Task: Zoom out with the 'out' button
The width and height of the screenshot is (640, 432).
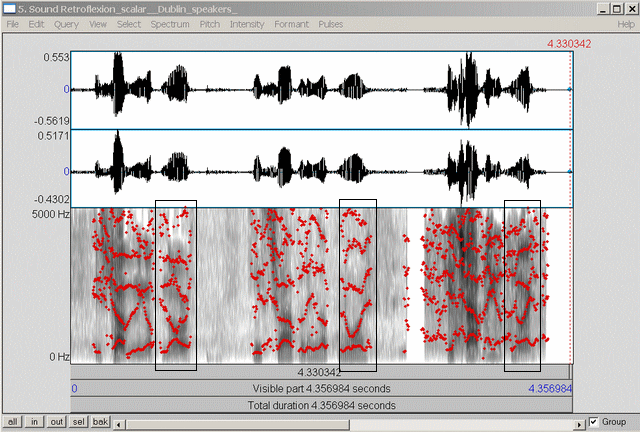Action: (58, 422)
